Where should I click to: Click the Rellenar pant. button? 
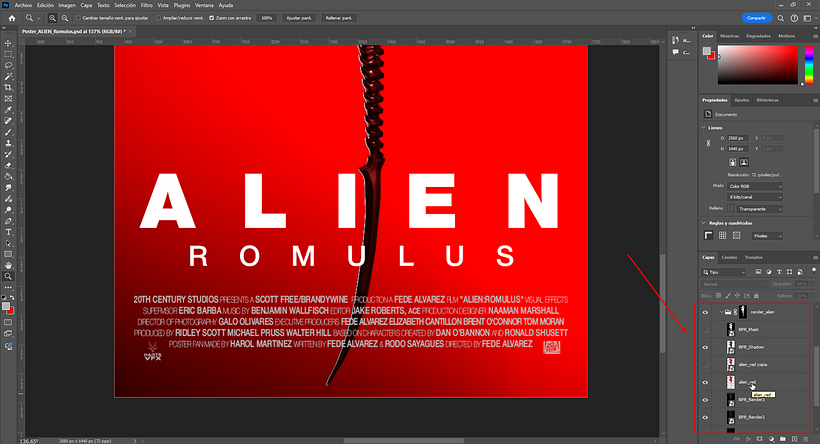(339, 18)
